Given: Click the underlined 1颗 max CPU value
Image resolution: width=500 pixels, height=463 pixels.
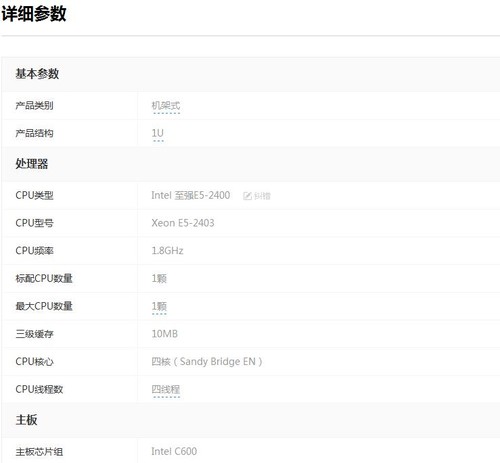Looking at the screenshot, I should pyautogui.click(x=159, y=306).
